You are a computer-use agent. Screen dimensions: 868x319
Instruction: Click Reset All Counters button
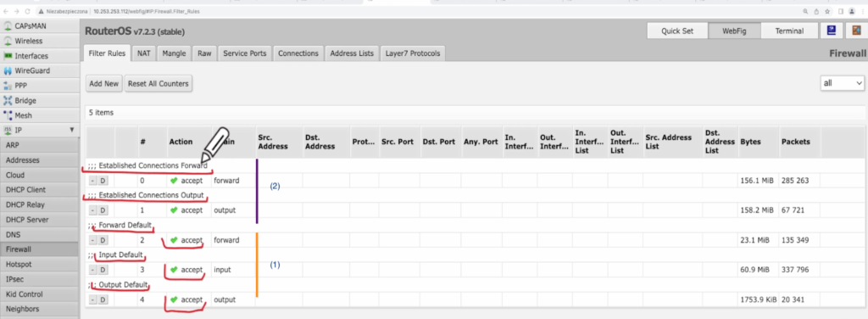click(159, 84)
